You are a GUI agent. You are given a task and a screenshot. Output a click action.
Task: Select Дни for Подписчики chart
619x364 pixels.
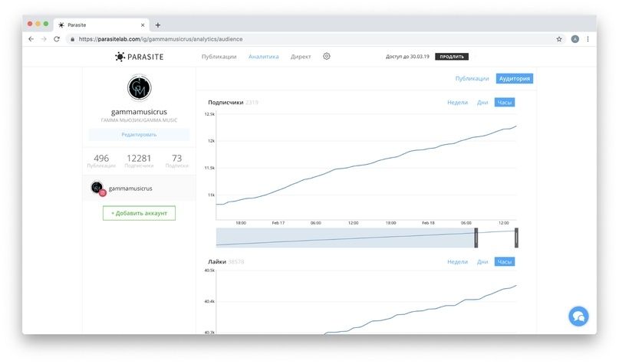pos(482,103)
